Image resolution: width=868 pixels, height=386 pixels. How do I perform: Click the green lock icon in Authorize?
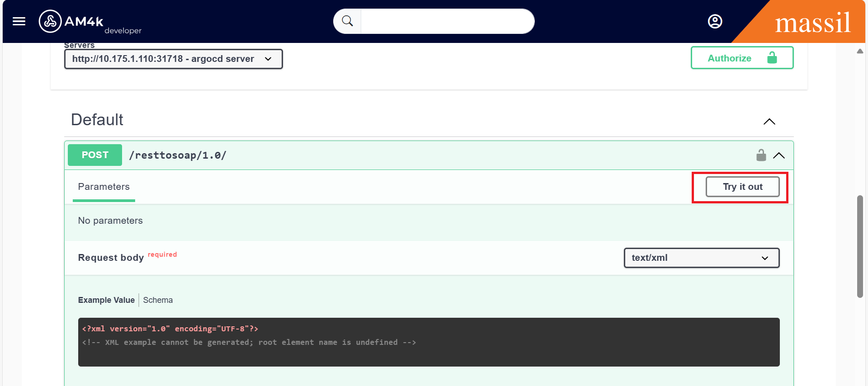(772, 58)
